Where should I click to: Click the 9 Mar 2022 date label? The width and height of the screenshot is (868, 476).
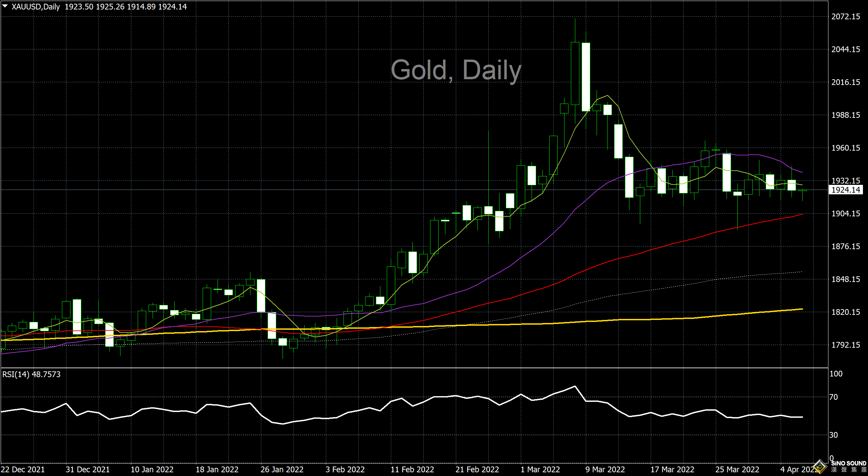pos(605,470)
